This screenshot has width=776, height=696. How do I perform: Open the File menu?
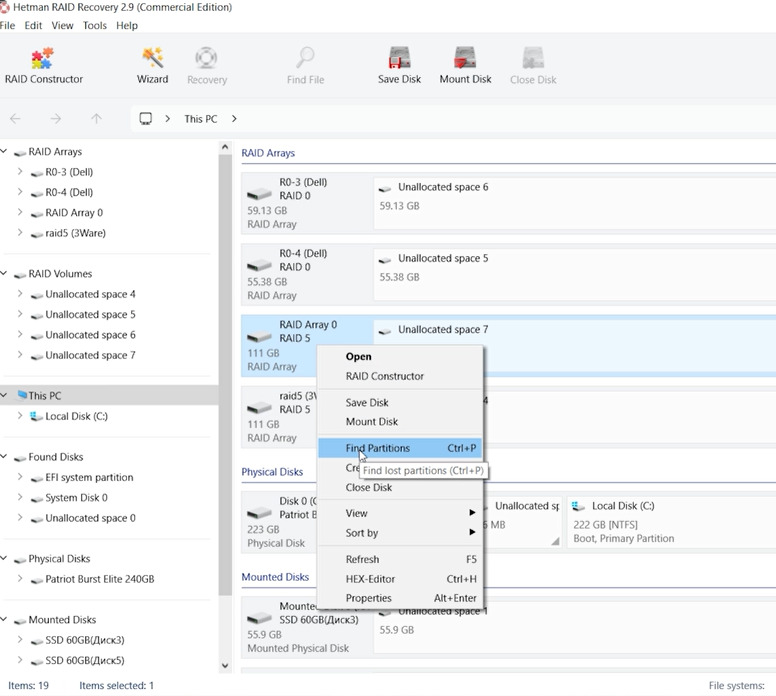7,25
